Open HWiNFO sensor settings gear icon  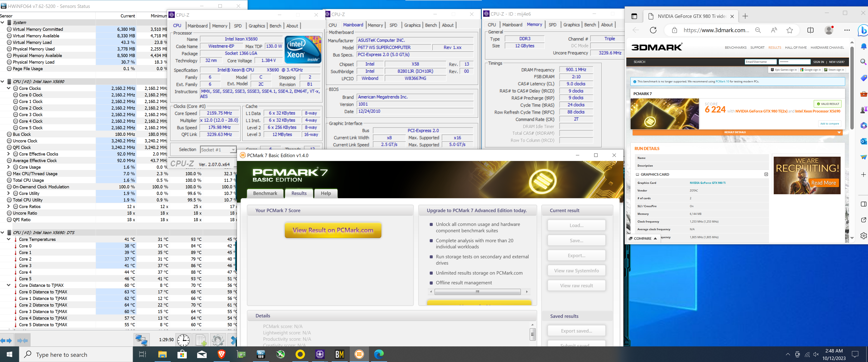(x=218, y=340)
